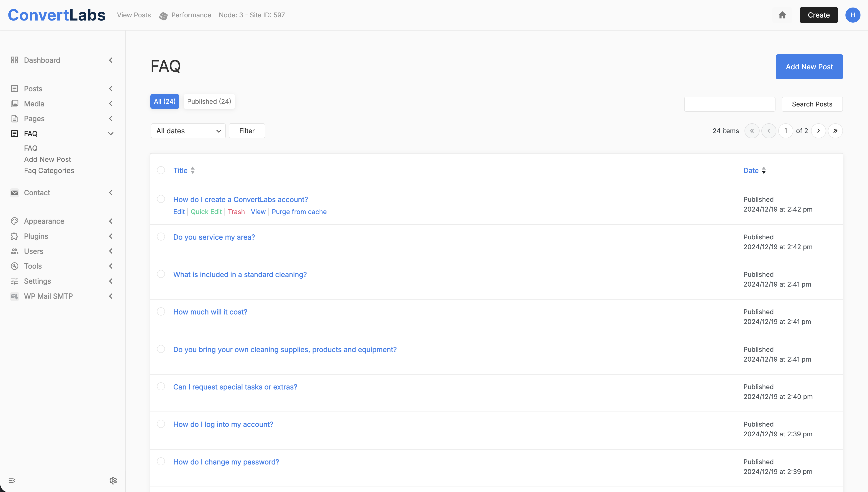Click the Plugins puzzle icon
Viewport: 868px width, 492px height.
[x=14, y=236]
